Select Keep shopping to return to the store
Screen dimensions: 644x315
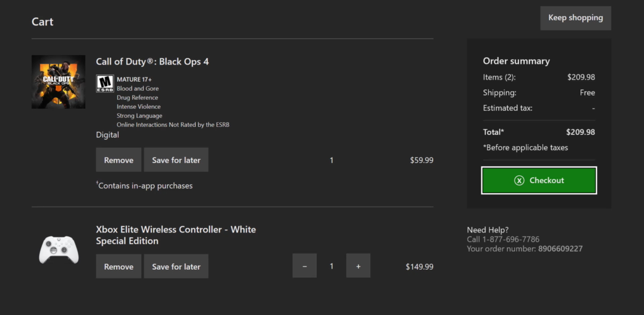click(575, 18)
